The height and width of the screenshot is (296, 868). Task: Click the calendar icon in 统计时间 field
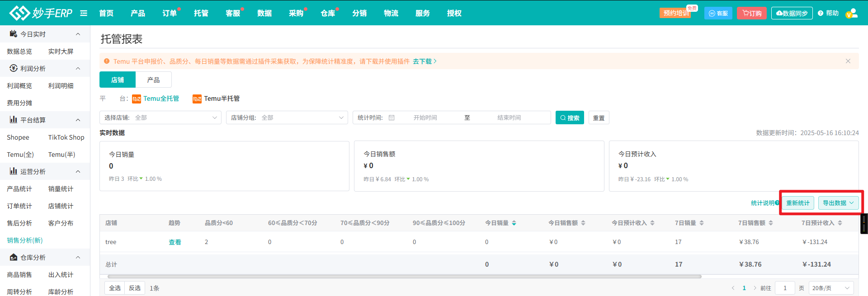pos(392,117)
